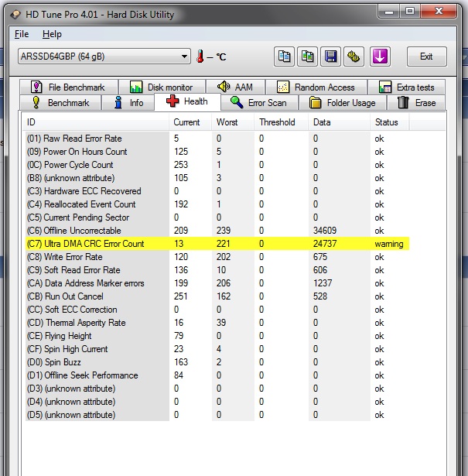Image resolution: width=468 pixels, height=476 pixels.
Task: Click the ID column header
Action: pyautogui.click(x=96, y=122)
